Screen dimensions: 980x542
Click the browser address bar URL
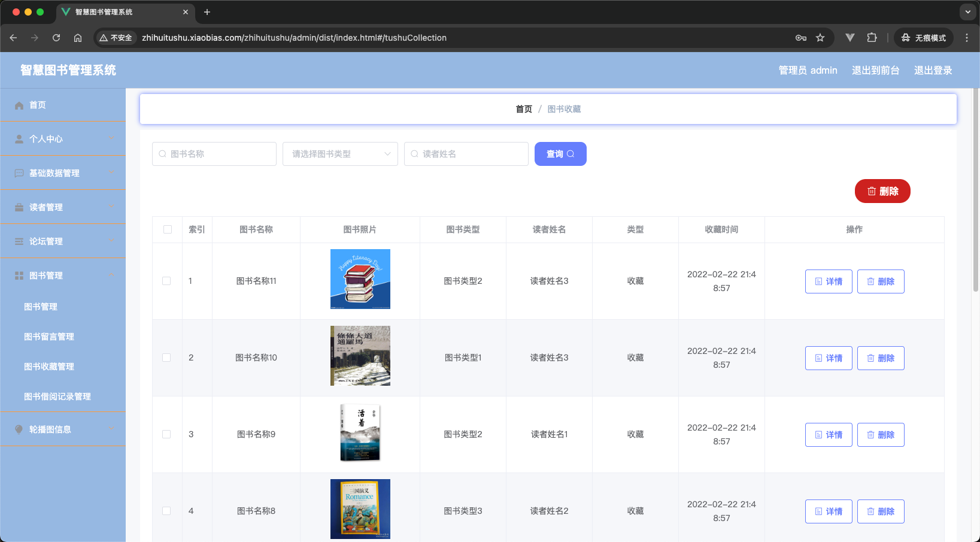point(294,38)
